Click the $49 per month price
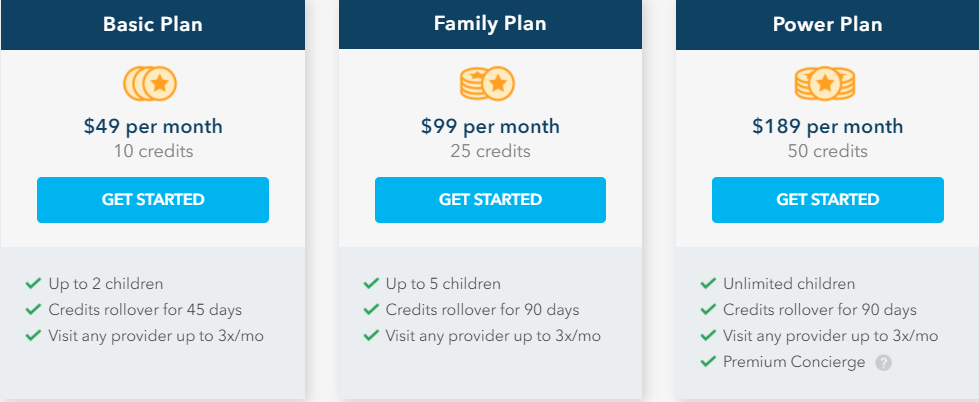979x402 pixels. tap(153, 127)
